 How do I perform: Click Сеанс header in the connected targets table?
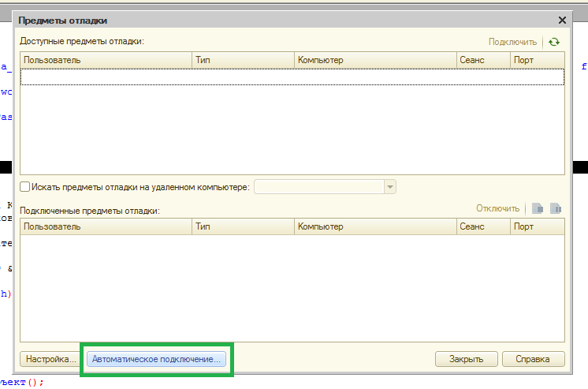[x=483, y=226]
